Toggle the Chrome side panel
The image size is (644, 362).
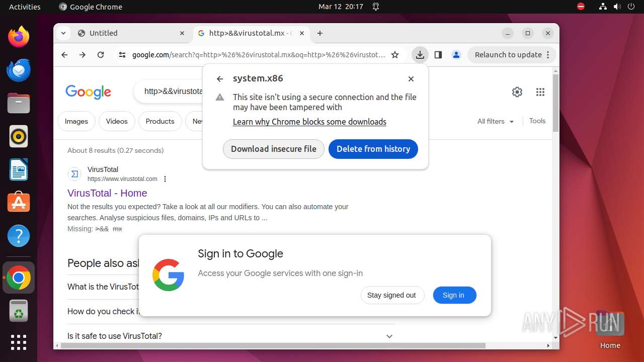[438, 55]
